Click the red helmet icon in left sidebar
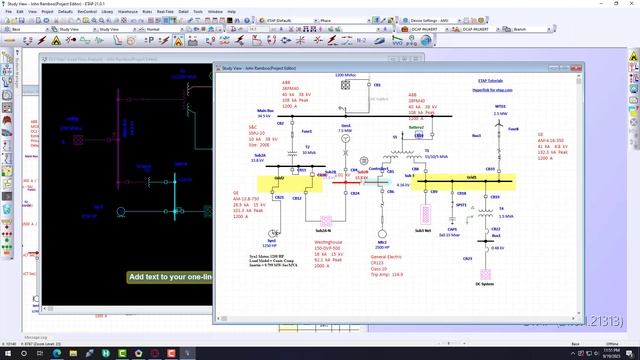This screenshot has width=640, height=360. 7,120
